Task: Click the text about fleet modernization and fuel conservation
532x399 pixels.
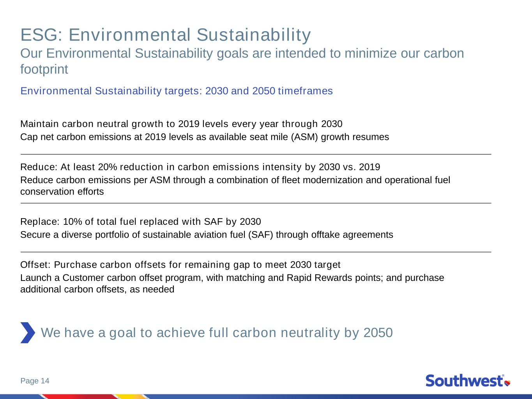Action: click(235, 186)
